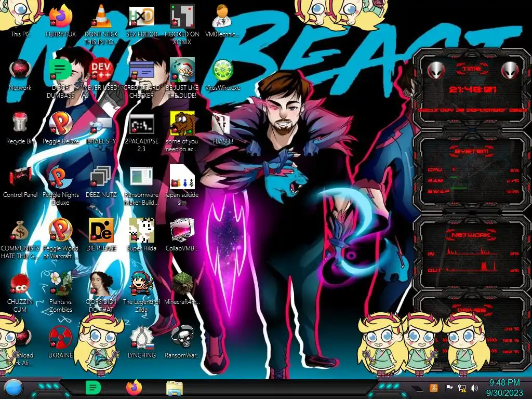Launch the Plants vs Zombies shortcut
The image size is (532, 399).
pyautogui.click(x=60, y=292)
